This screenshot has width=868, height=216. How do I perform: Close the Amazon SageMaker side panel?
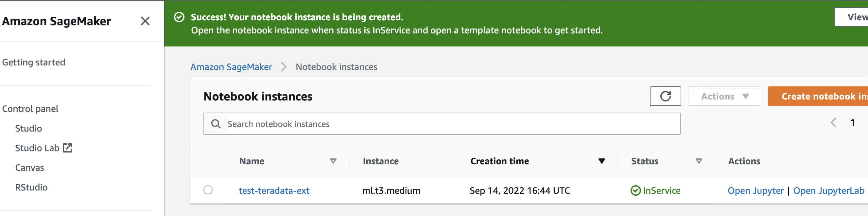(145, 21)
